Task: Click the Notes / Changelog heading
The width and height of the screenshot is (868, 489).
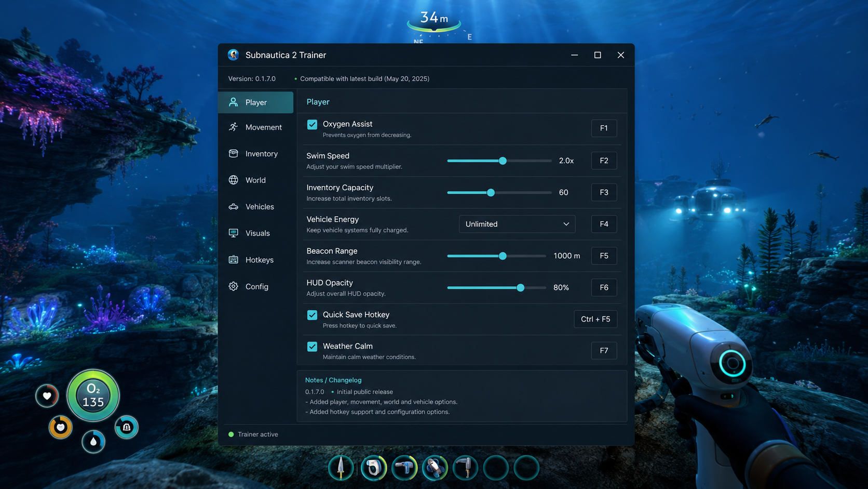Action: pos(333,380)
